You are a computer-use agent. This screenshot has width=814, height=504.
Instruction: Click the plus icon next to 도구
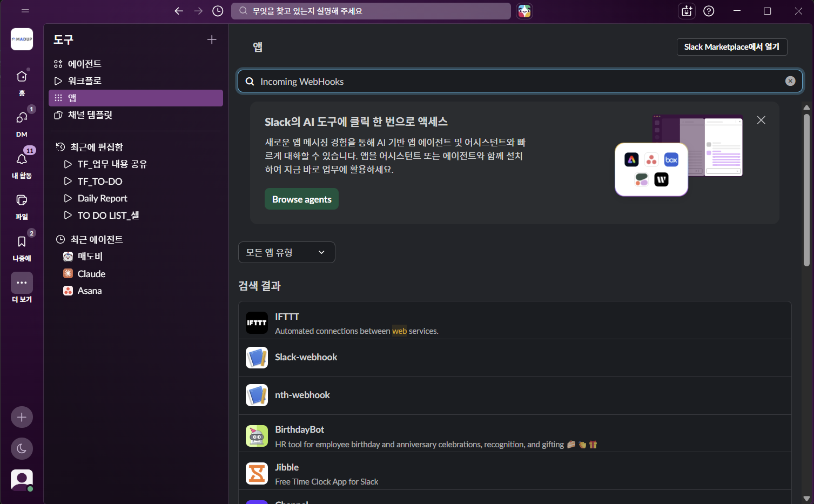[212, 39]
